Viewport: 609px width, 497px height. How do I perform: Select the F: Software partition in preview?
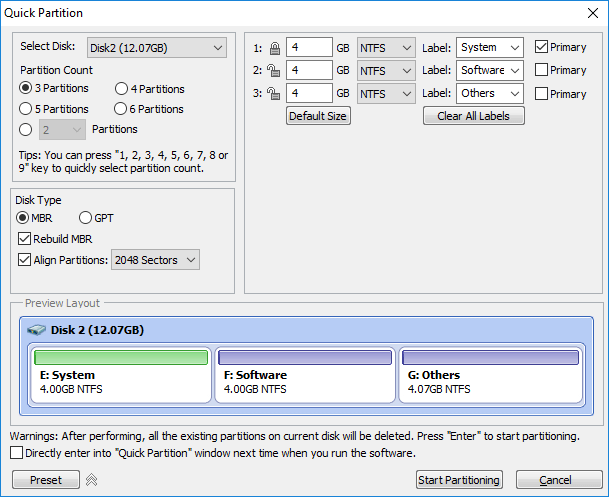tap(305, 375)
